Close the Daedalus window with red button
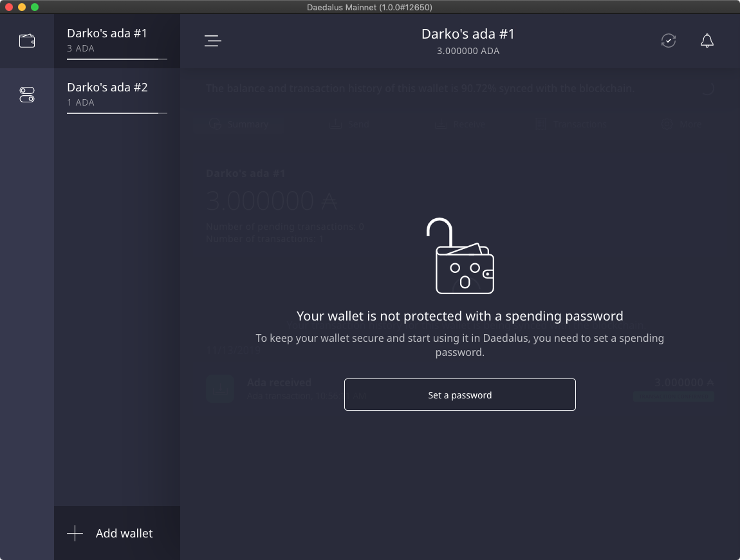The width and height of the screenshot is (740, 560). click(x=8, y=7)
